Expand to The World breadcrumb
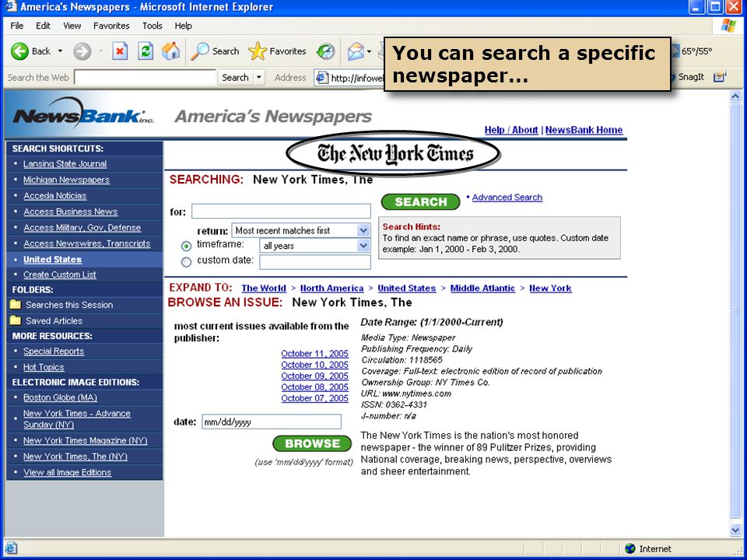Image resolution: width=747 pixels, height=560 pixels. pos(264,288)
